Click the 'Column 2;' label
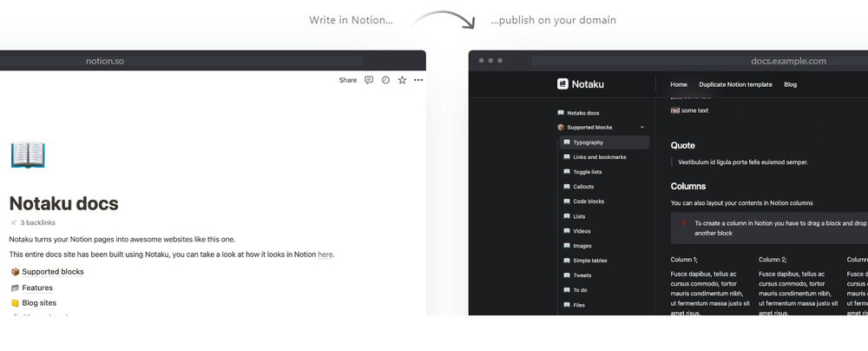The image size is (868, 351). 773,260
